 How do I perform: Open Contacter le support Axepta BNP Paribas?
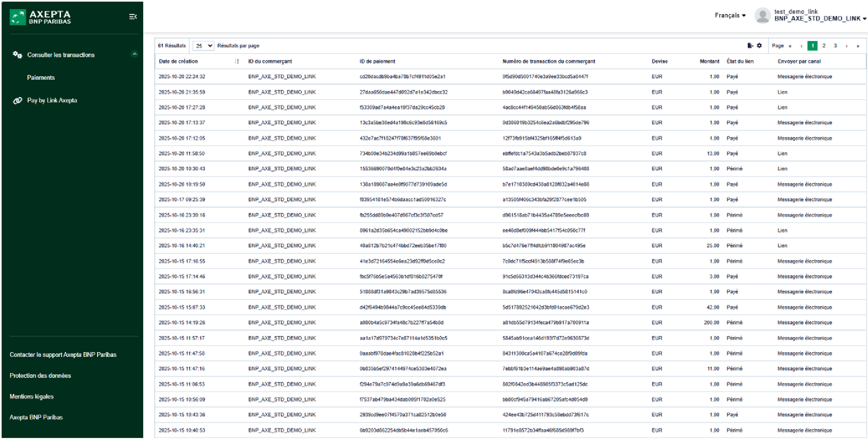point(63,355)
